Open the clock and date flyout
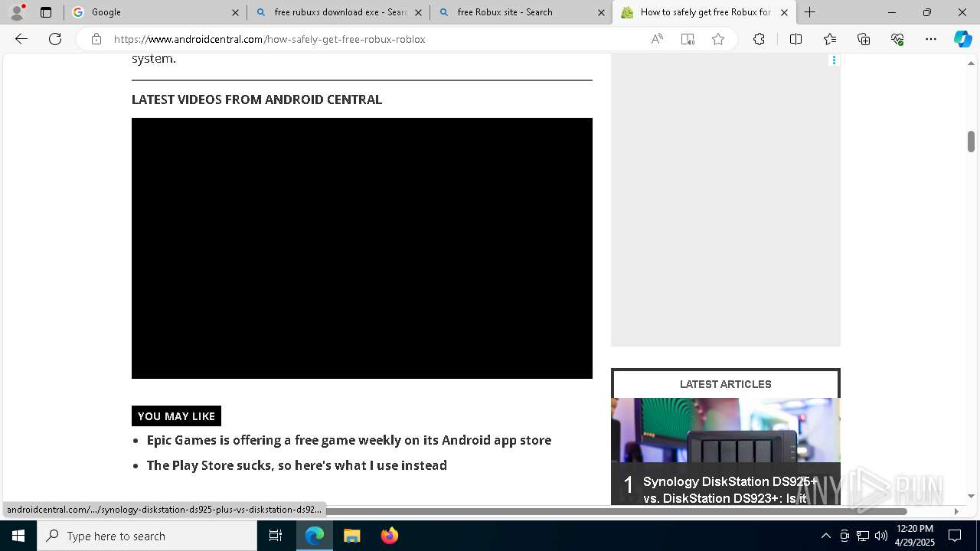Screen dimensions: 980x551 (x=914, y=536)
